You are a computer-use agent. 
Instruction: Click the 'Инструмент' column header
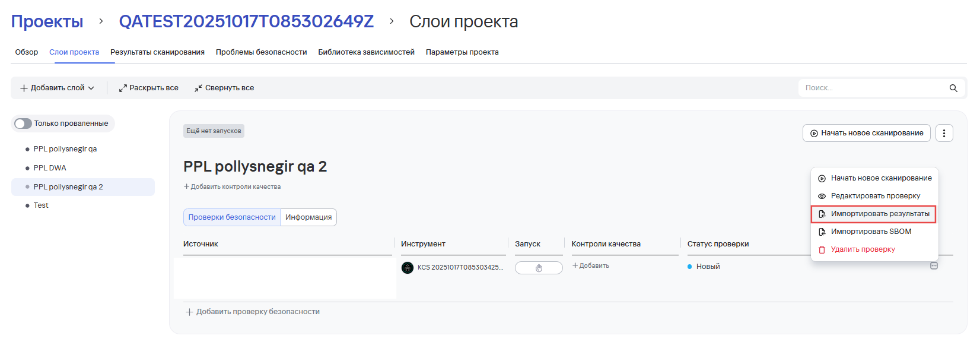point(423,244)
